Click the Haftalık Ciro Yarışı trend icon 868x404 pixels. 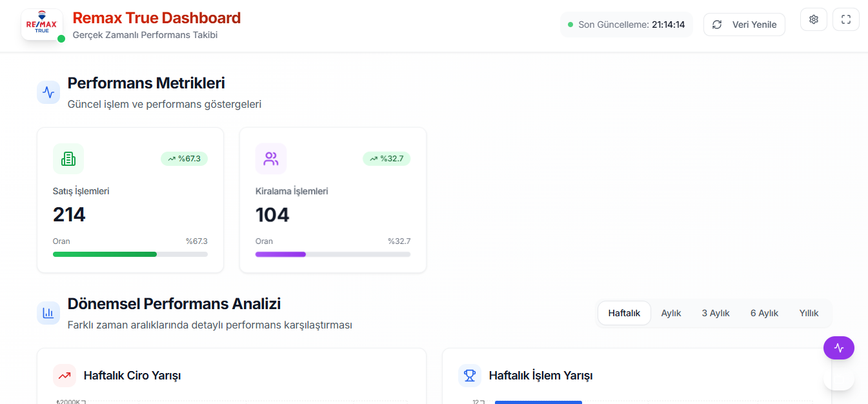pos(65,376)
